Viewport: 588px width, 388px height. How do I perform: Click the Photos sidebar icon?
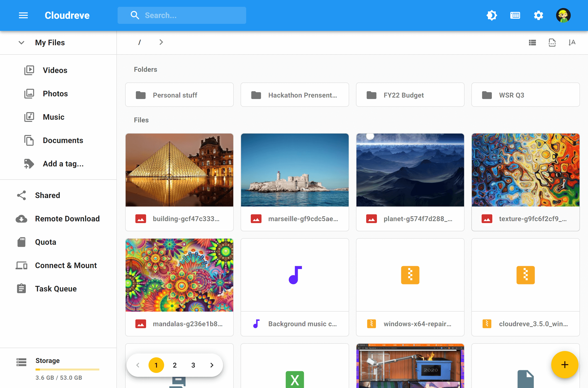point(29,94)
